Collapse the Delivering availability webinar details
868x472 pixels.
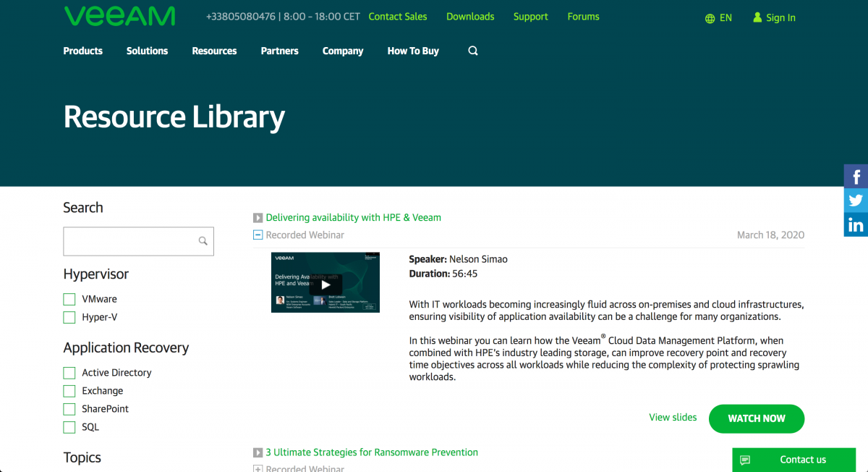click(x=258, y=235)
